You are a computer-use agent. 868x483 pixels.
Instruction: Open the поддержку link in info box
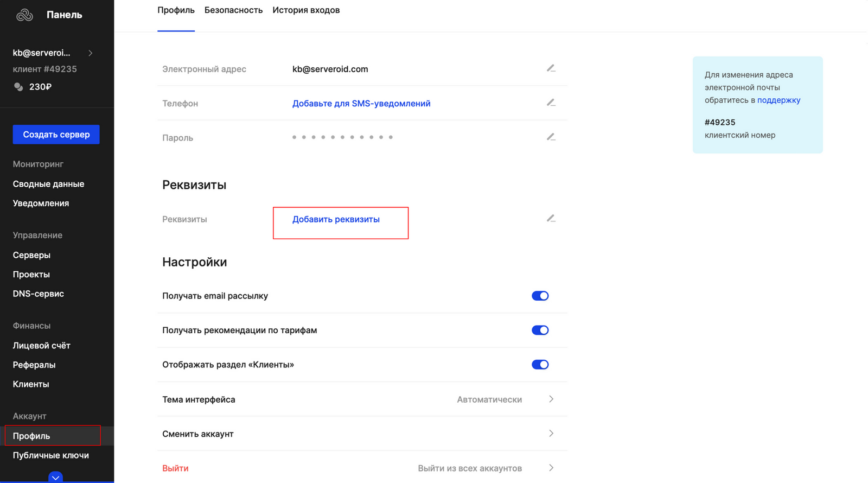pyautogui.click(x=778, y=100)
